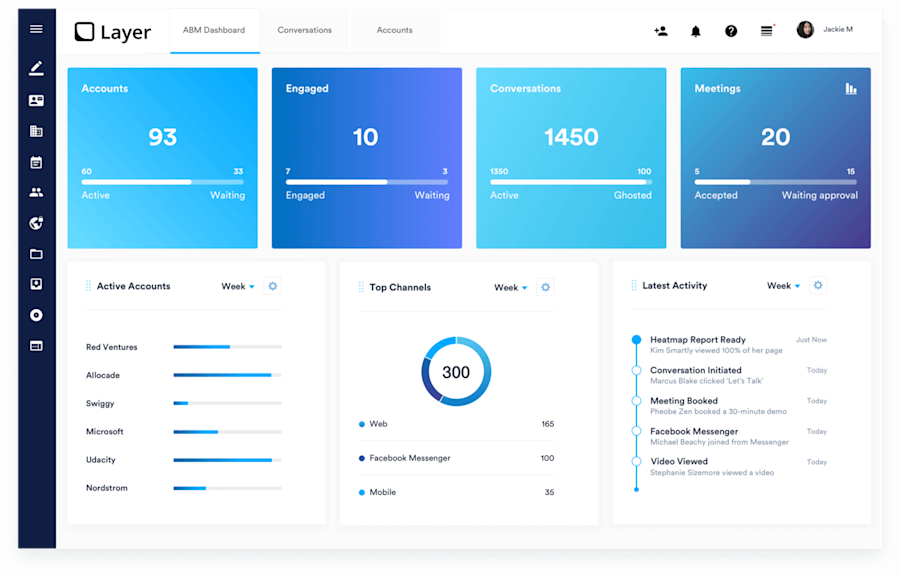This screenshot has width=900, height=576.
Task: Open the Week dropdown in Active Accounts
Action: [237, 286]
